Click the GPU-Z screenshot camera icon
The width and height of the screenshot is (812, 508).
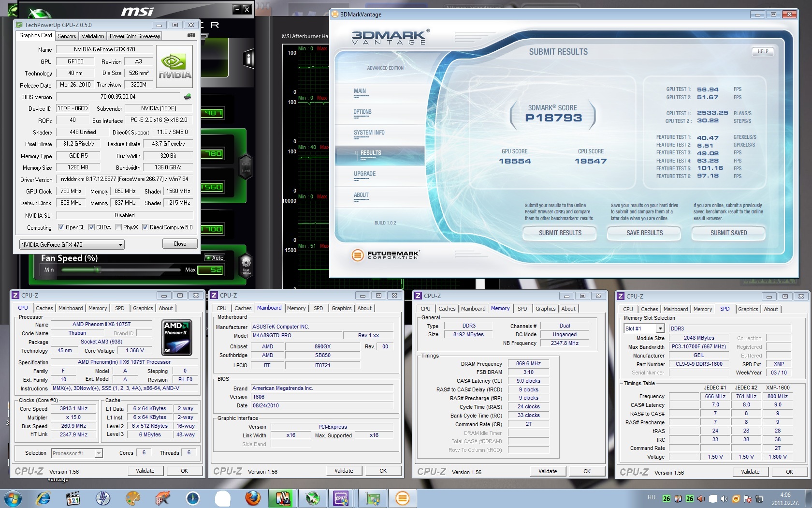tap(191, 35)
